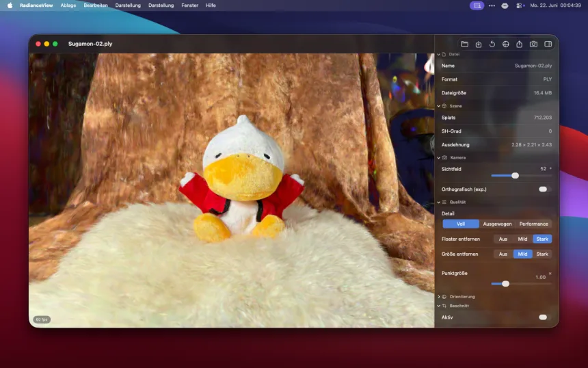Click the date and time in menu bar
Screen dimensions: 588x368
[555, 5]
